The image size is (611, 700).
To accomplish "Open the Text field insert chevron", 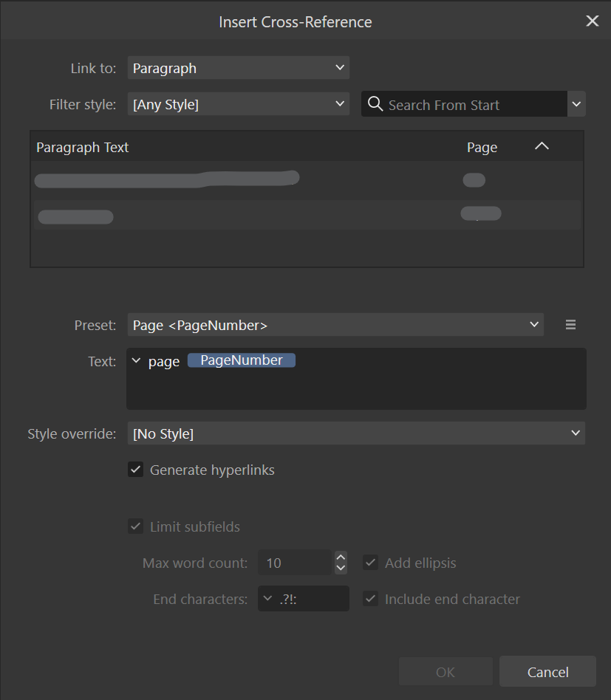I will point(136,361).
